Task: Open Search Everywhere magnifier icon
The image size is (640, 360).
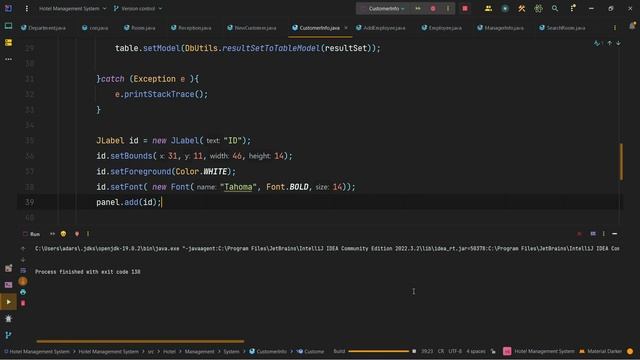Action: click(555, 8)
